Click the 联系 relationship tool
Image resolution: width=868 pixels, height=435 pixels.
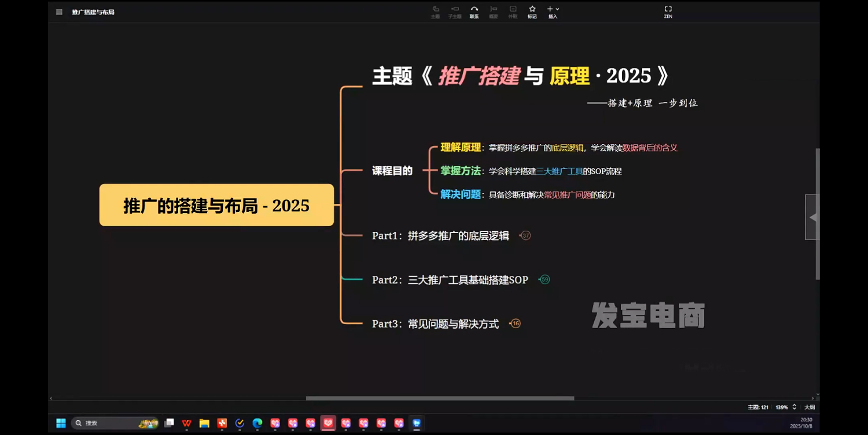pos(474,11)
